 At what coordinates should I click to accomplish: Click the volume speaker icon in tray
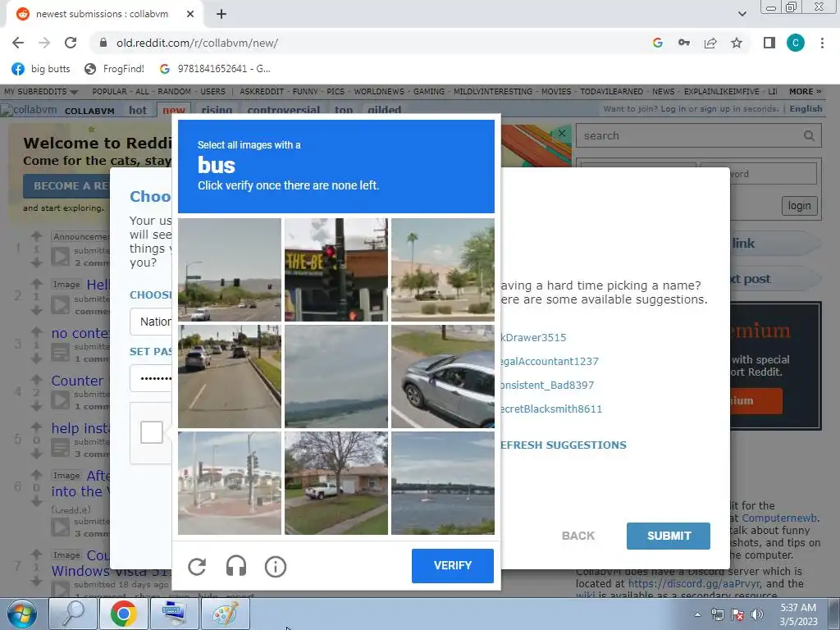pyautogui.click(x=757, y=614)
